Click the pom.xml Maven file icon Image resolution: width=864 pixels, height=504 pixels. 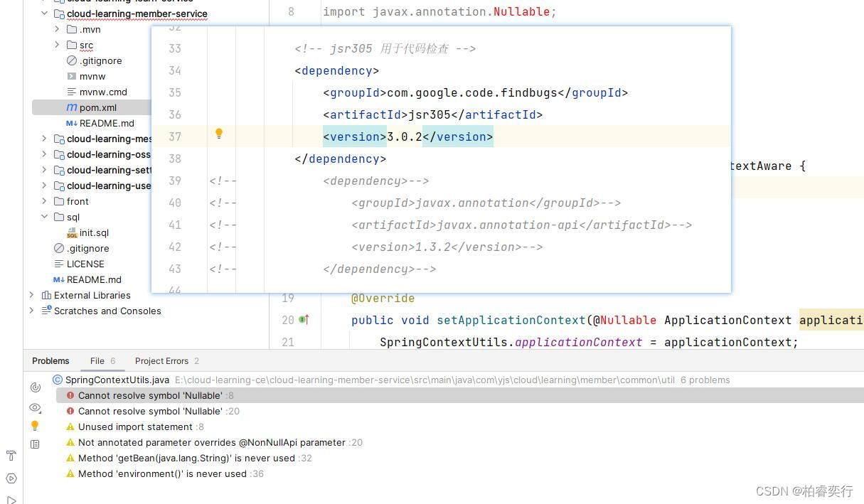tap(72, 107)
